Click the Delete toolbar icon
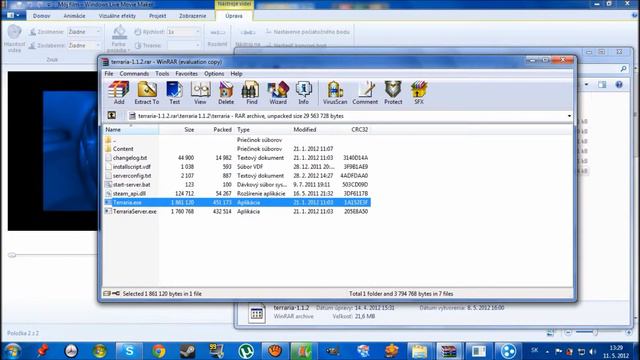This screenshot has width=640, height=360. (x=226, y=93)
